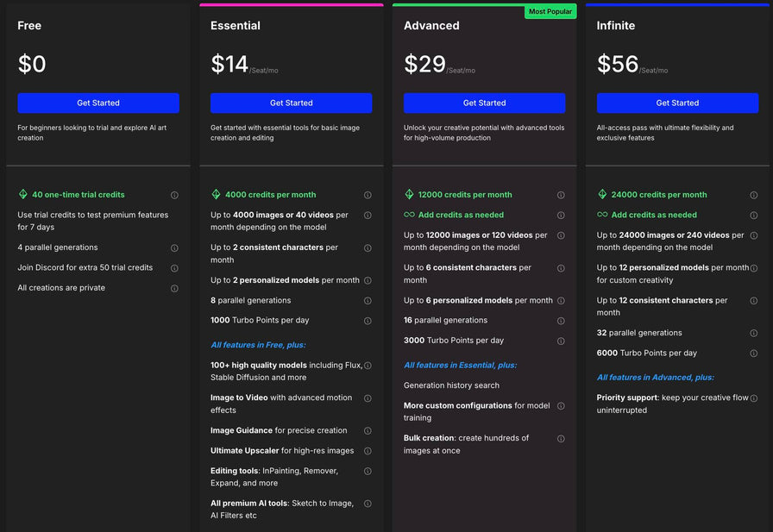The height and width of the screenshot is (532, 773).
Task: Click info icon beside Join Discord trial credits
Action: (174, 268)
